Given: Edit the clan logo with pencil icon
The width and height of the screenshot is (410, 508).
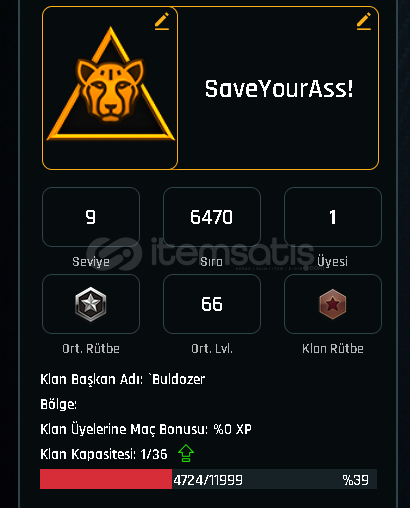Looking at the screenshot, I should 162,22.
